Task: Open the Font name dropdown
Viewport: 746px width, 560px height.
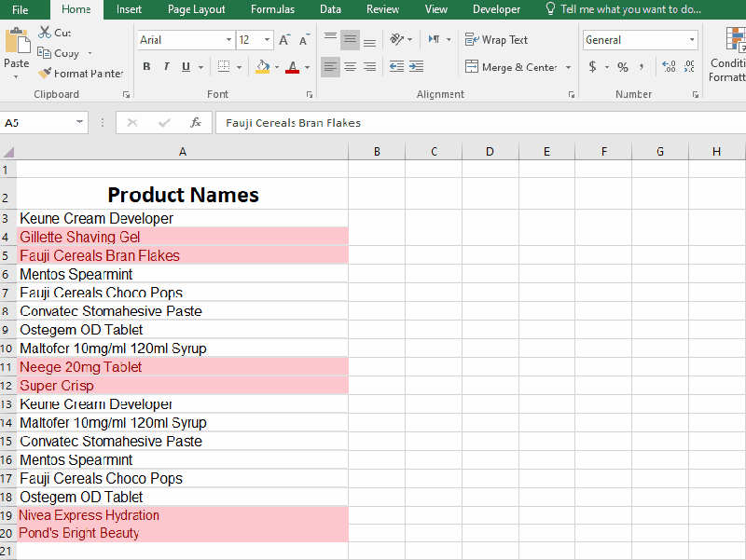Action: point(227,40)
